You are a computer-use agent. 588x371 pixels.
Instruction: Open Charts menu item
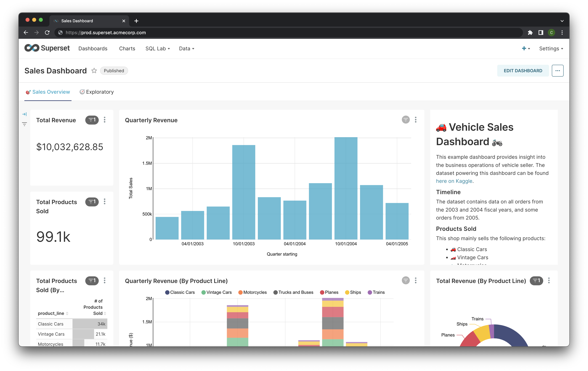(x=127, y=49)
